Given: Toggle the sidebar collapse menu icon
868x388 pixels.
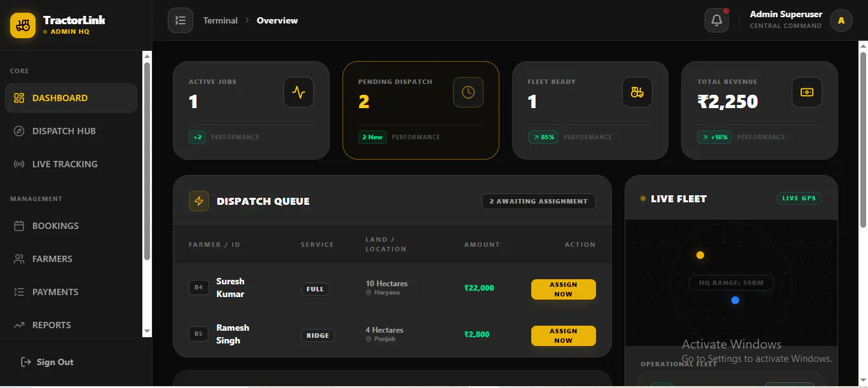Looking at the screenshot, I should pyautogui.click(x=180, y=20).
